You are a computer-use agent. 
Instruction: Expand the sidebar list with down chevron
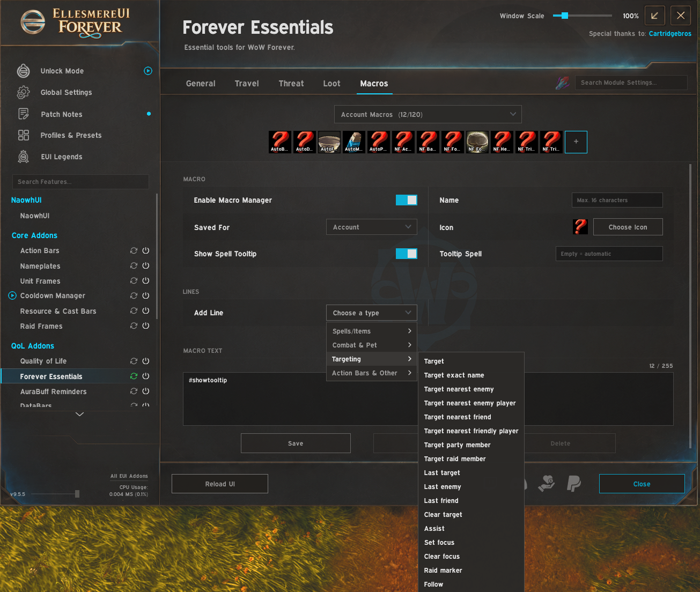click(80, 414)
